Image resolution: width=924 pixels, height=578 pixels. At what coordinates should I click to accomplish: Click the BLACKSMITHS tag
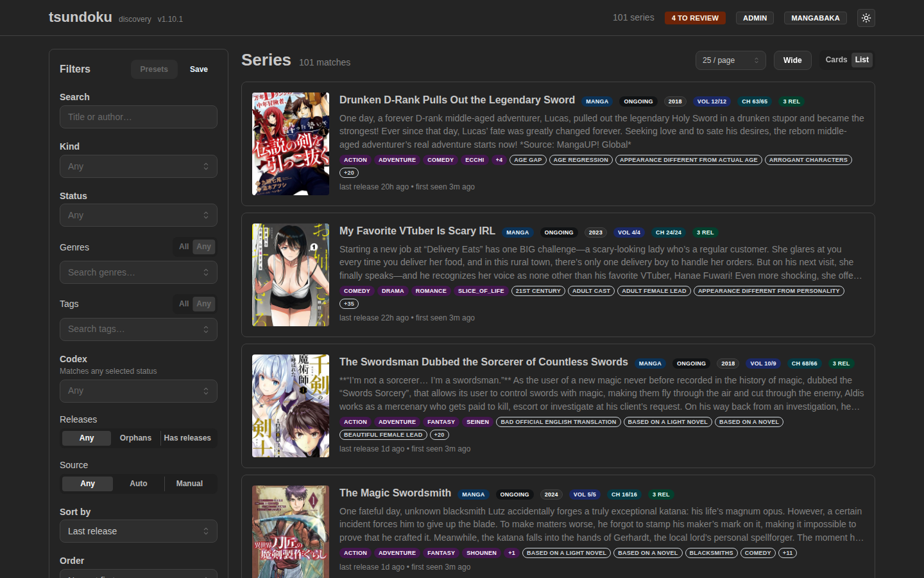(711, 553)
